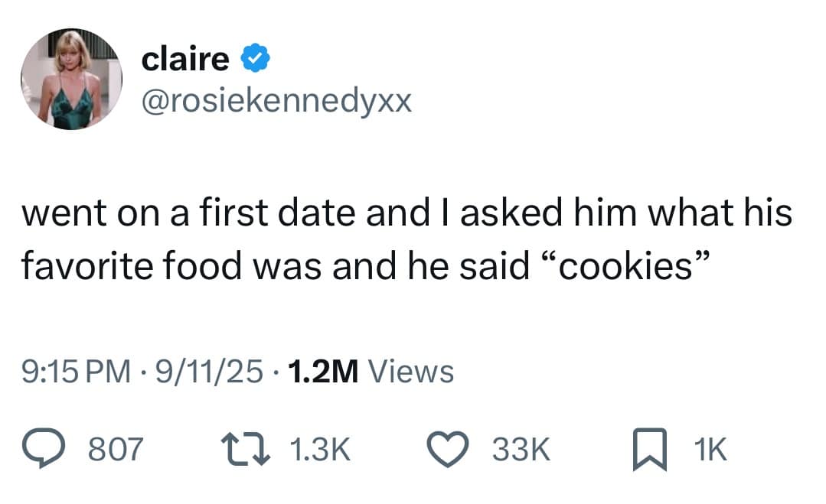Viewport: 826px width, 504px height.
Task: Click the "Views" label
Action: pyautogui.click(x=411, y=372)
